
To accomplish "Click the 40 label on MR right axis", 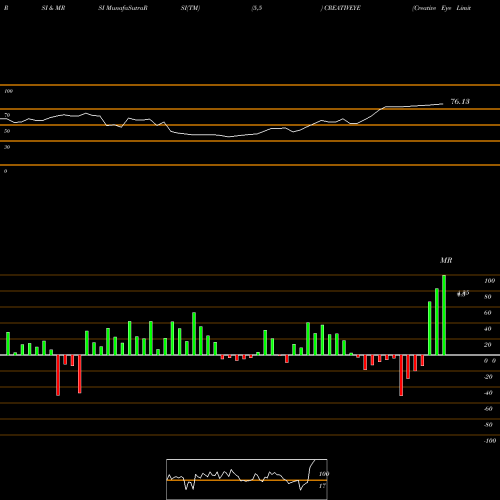I will [488, 329].
